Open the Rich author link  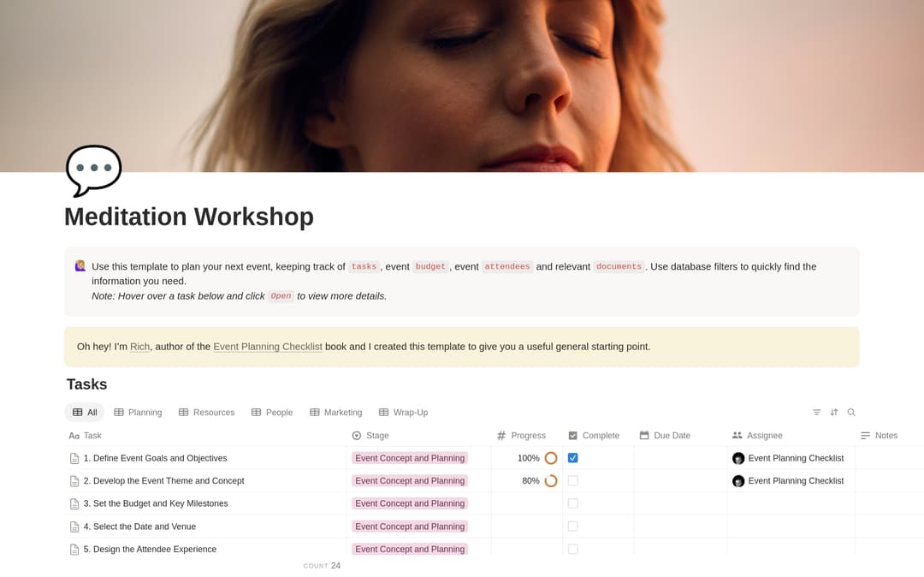pos(139,347)
